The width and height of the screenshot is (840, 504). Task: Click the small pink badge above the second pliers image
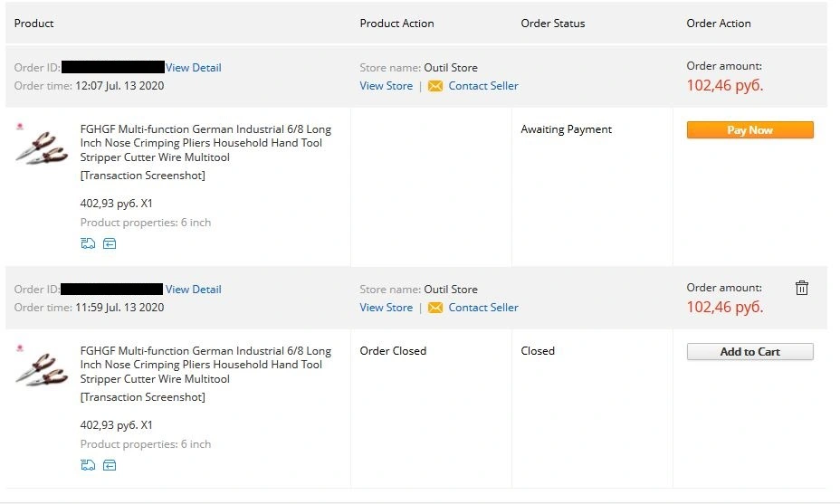click(x=20, y=348)
